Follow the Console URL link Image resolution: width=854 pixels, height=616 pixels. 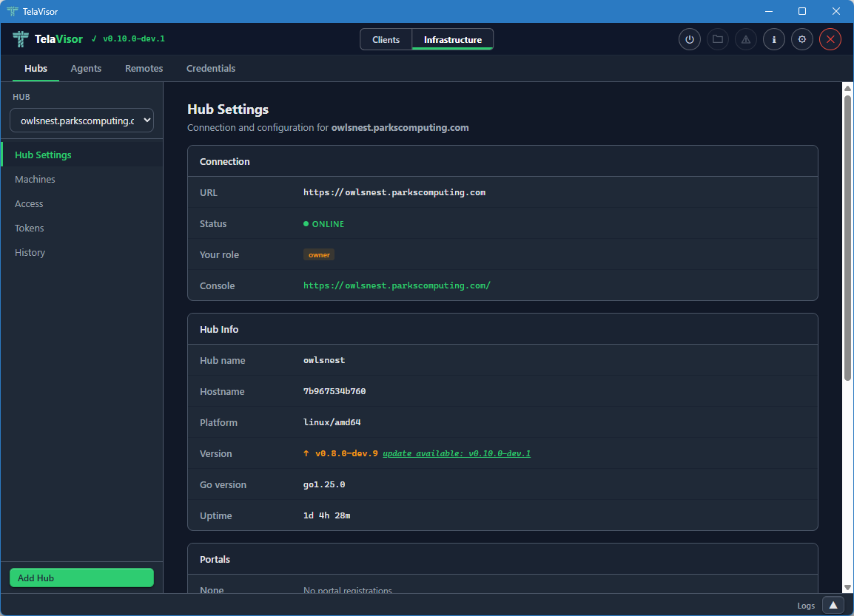click(397, 285)
